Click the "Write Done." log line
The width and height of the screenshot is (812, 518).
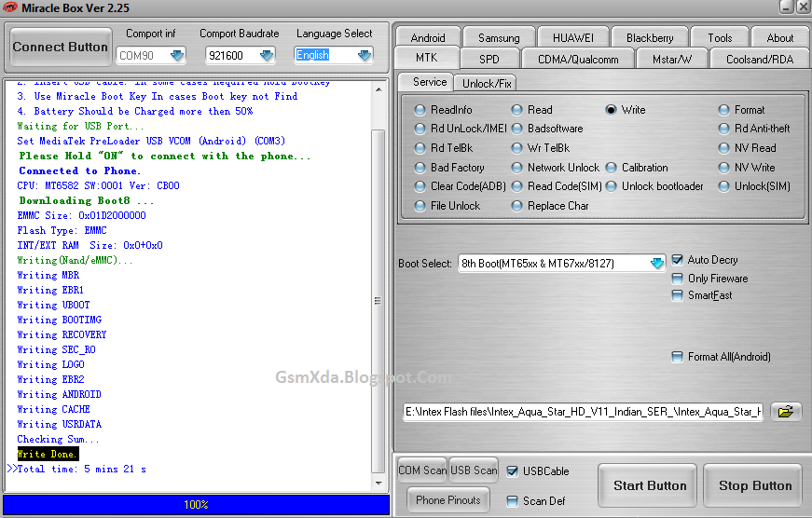coord(48,454)
